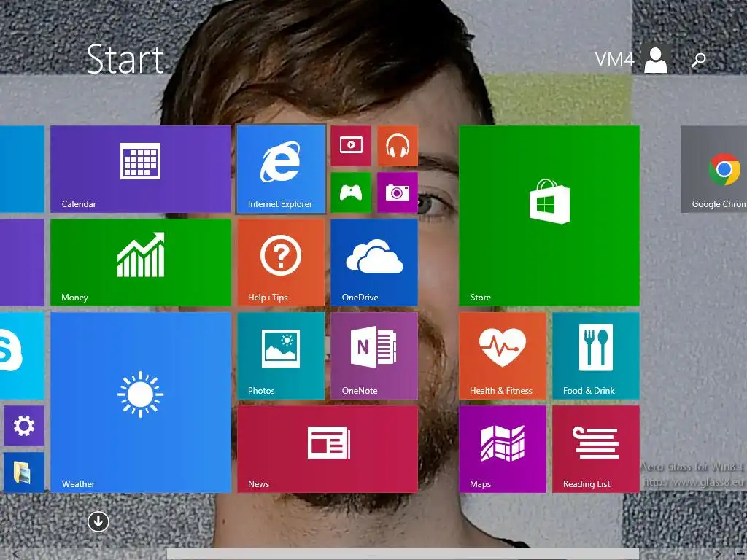Image resolution: width=747 pixels, height=560 pixels.
Task: Open the Photos tile
Action: (x=281, y=356)
